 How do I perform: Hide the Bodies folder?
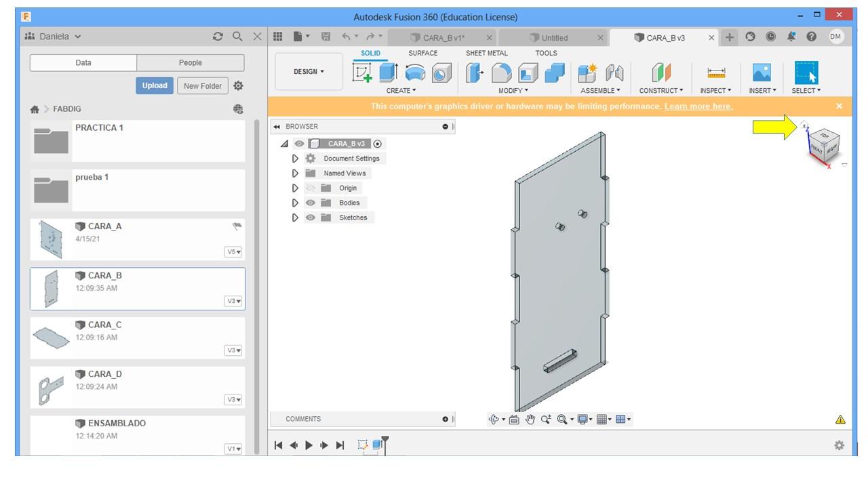311,203
